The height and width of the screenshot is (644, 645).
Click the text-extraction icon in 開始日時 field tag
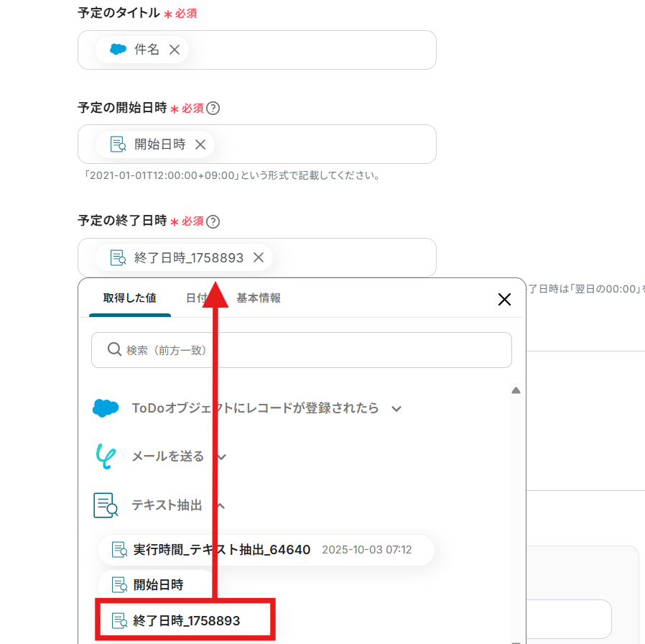118,144
